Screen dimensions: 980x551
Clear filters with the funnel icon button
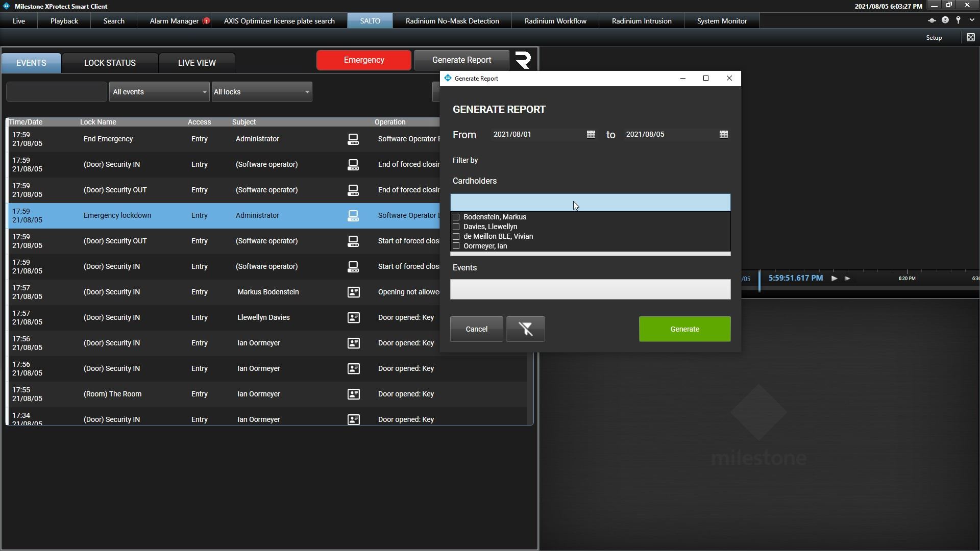tap(525, 329)
